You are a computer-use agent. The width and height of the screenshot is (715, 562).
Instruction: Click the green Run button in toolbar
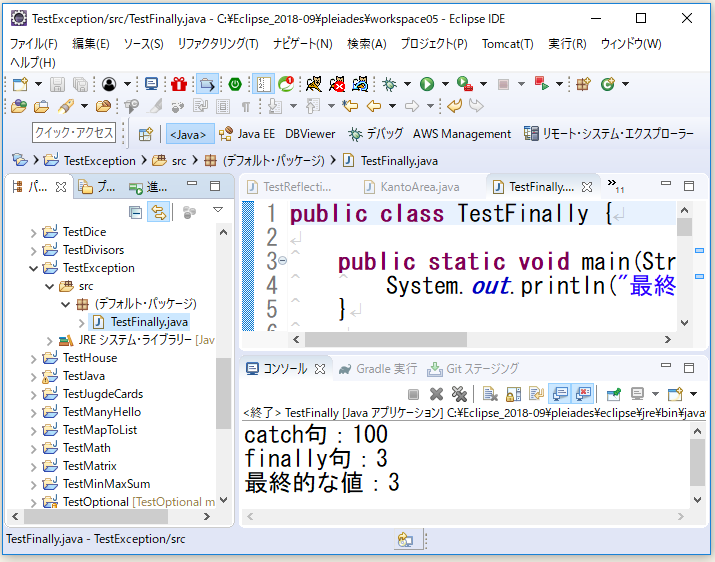click(x=427, y=84)
